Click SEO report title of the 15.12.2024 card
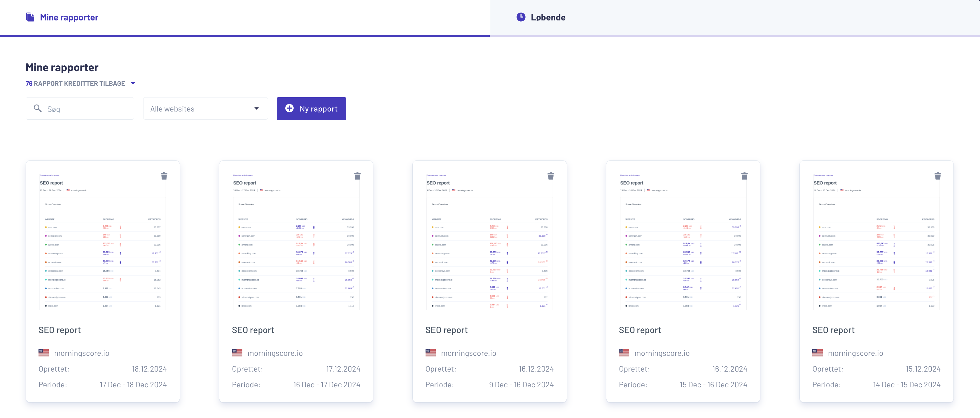The width and height of the screenshot is (980, 418). pyautogui.click(x=834, y=330)
